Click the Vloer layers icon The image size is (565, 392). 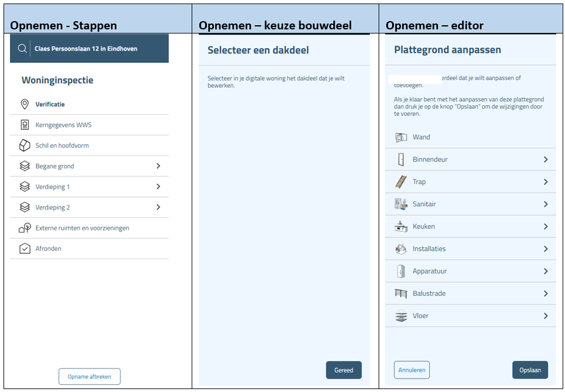(400, 316)
